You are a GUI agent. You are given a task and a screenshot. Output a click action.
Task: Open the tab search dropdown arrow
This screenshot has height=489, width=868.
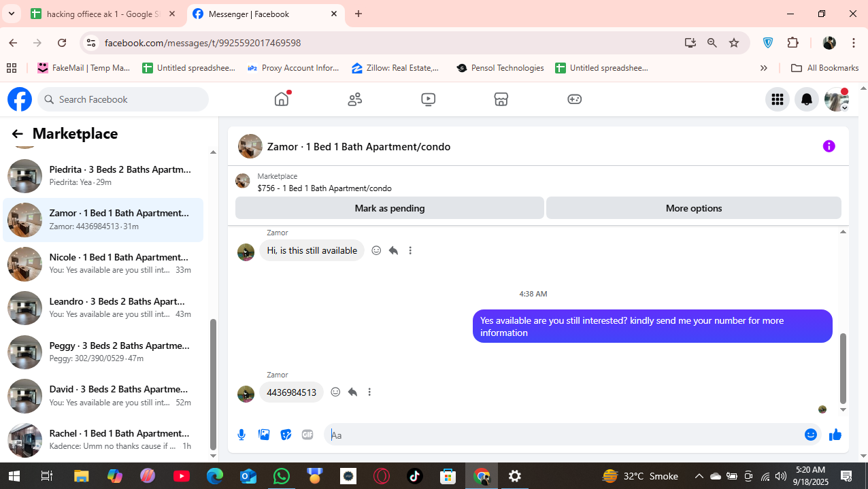click(11, 14)
